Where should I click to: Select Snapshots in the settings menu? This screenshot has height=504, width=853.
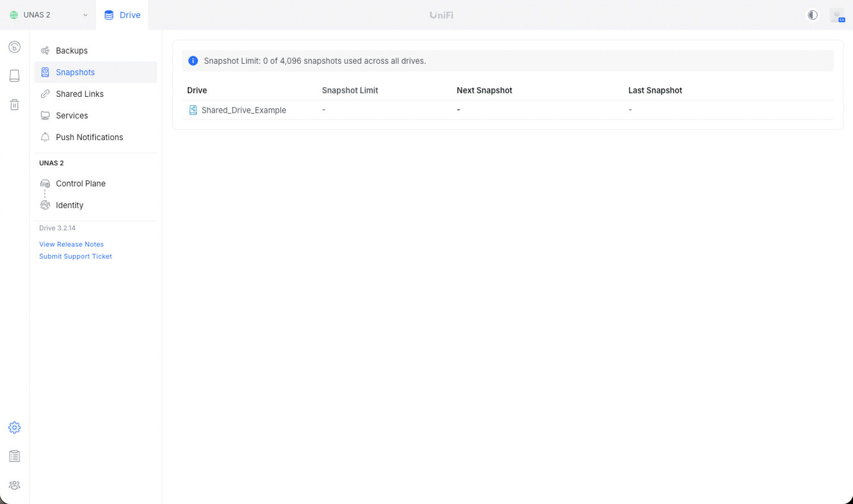pos(75,72)
